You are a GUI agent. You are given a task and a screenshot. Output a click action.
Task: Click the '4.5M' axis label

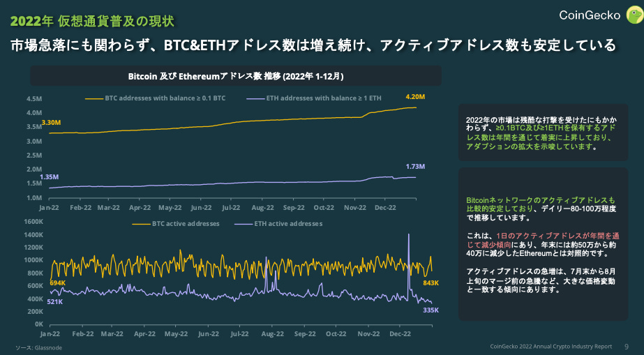pos(34,99)
